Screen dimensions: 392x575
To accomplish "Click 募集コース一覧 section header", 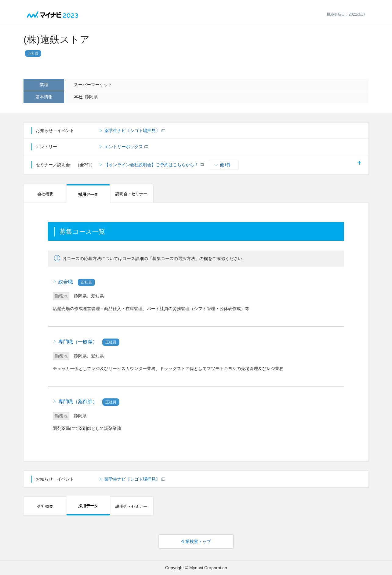I will coord(196,231).
